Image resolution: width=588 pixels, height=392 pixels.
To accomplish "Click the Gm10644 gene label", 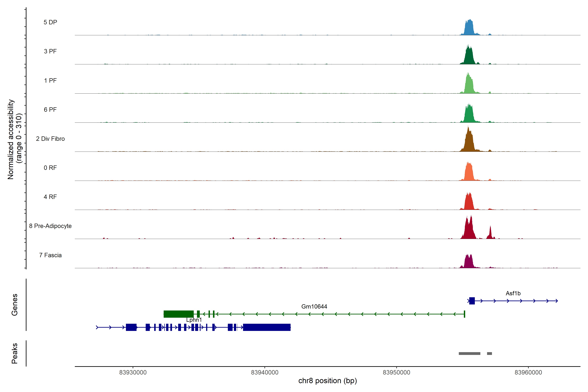I will [314, 307].
